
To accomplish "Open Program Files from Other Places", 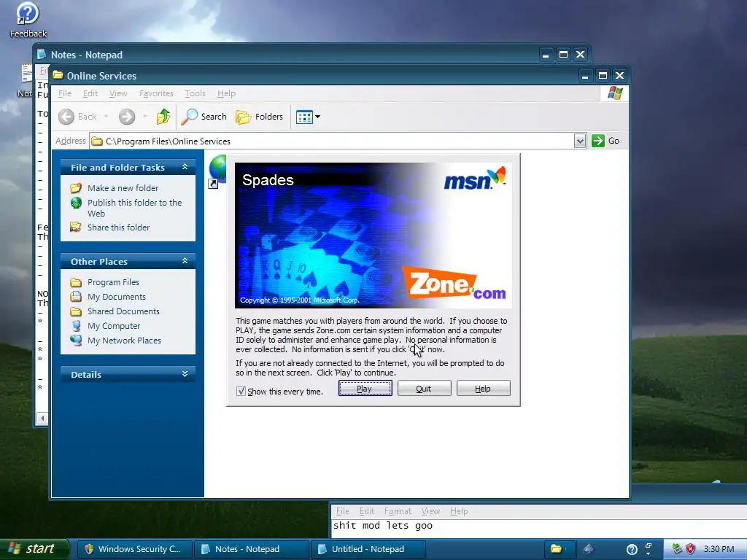I will point(113,282).
